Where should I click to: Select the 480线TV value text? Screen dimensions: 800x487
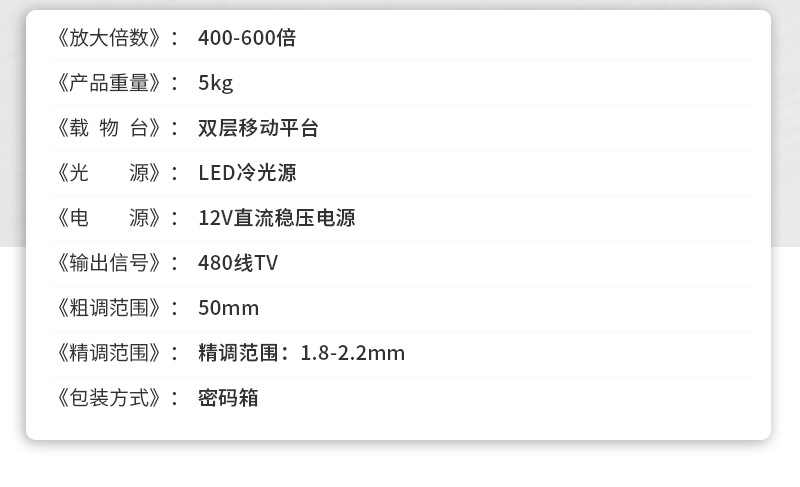(x=238, y=263)
